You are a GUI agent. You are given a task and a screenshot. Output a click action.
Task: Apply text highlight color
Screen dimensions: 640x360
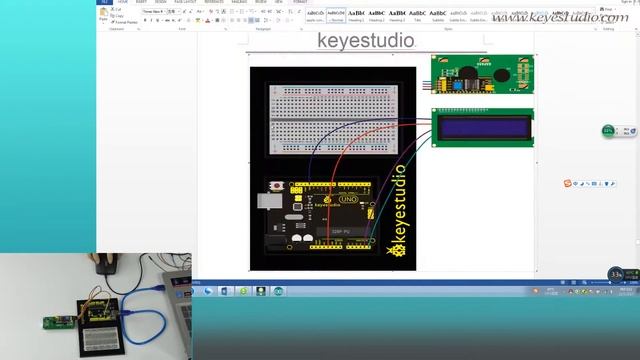point(198,20)
